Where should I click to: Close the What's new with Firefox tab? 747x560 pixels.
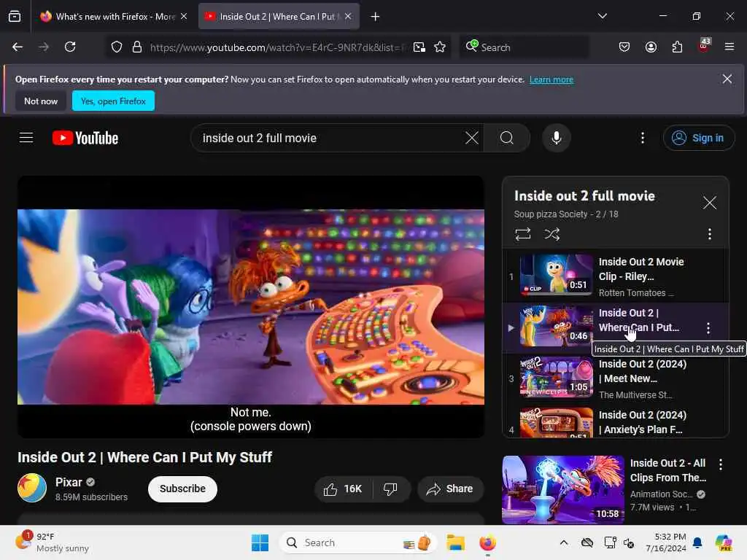click(x=184, y=16)
